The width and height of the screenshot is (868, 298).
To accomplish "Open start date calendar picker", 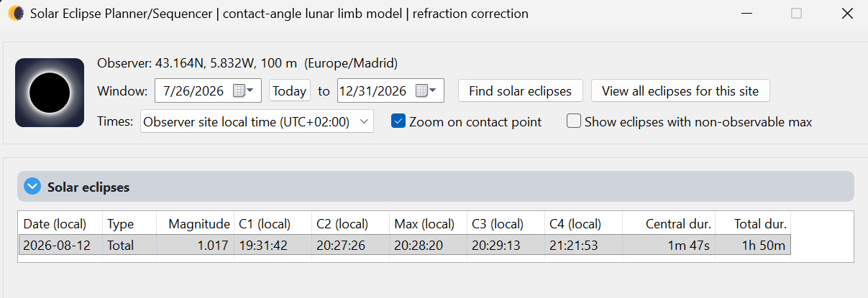I will (x=243, y=91).
